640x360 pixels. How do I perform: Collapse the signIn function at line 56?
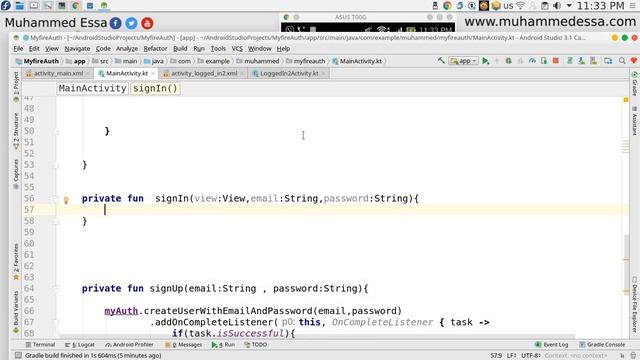tap(56, 199)
